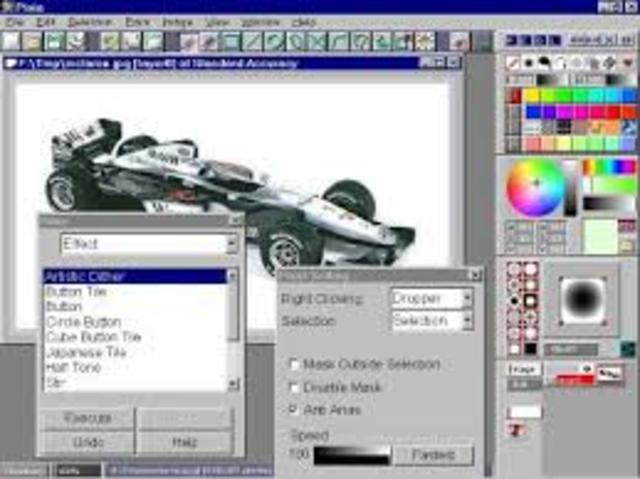Open the File menu
Screen dimensions: 640x479
[x=15, y=22]
